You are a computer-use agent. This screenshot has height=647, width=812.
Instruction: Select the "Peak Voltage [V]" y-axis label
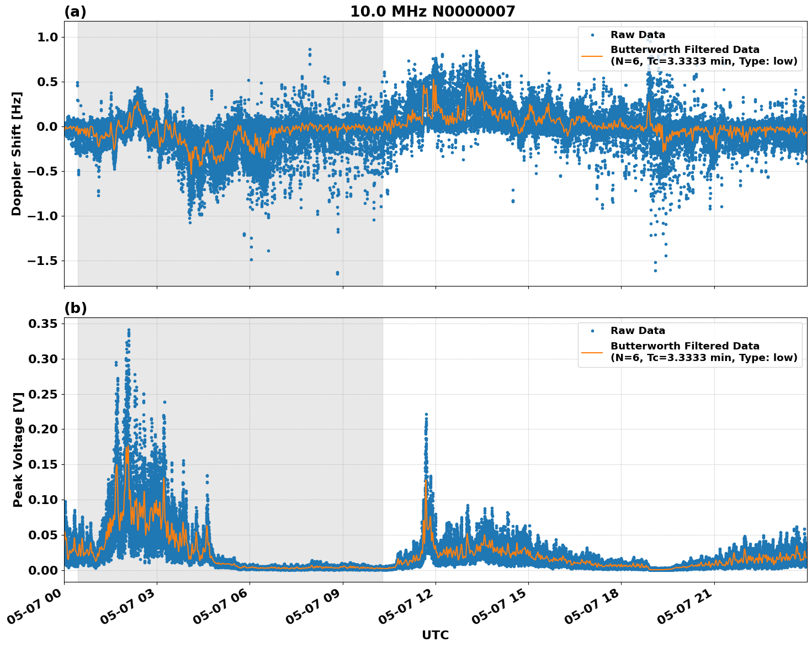tap(18, 450)
